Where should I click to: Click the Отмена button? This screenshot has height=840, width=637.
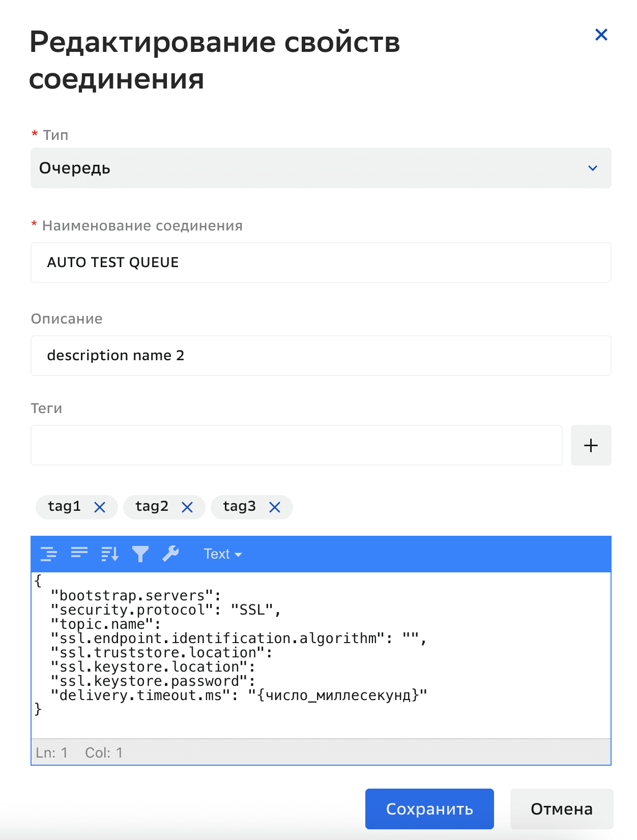[561, 808]
